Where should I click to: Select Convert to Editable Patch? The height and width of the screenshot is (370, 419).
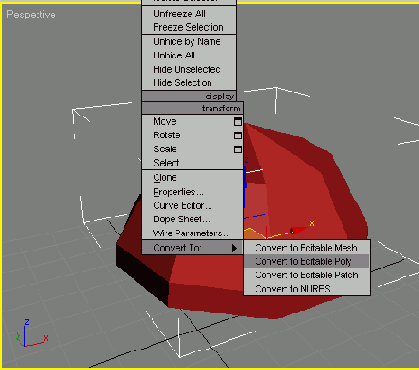coord(307,275)
